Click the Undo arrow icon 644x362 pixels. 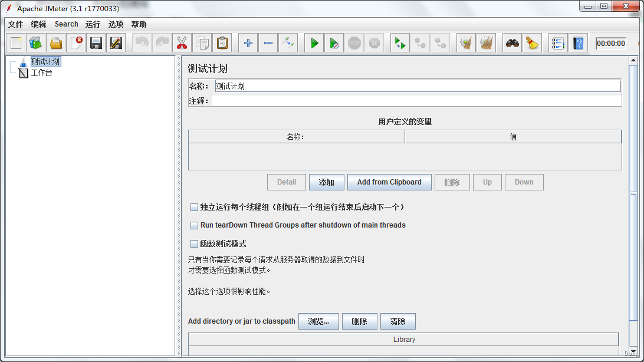[142, 43]
